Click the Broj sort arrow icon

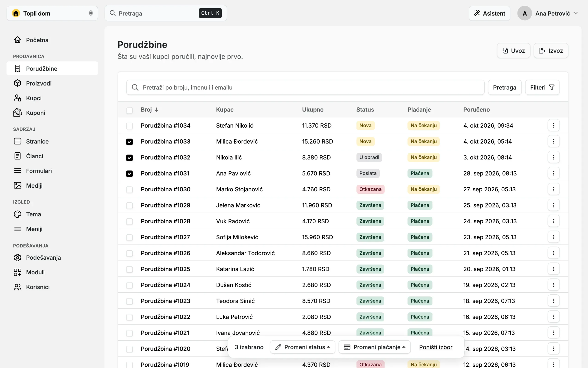click(156, 110)
